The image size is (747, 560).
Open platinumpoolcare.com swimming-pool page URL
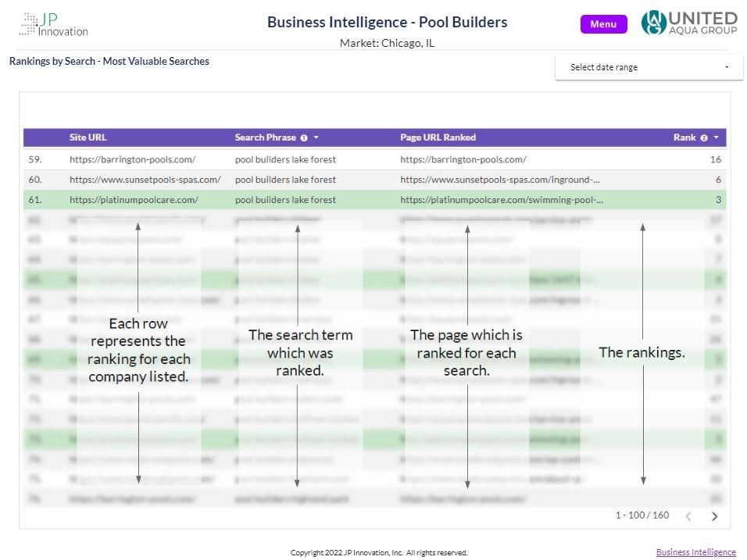point(502,200)
